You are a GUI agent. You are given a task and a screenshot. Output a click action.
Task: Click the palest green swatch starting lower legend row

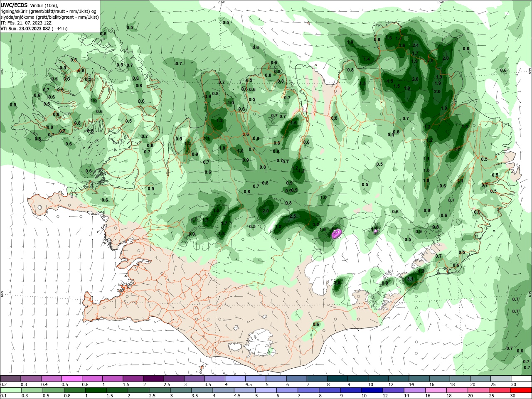[10, 390]
